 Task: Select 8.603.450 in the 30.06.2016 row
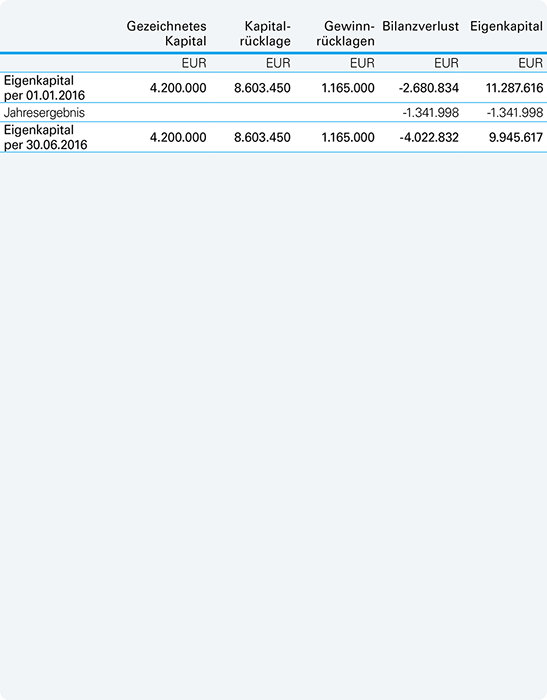click(263, 138)
